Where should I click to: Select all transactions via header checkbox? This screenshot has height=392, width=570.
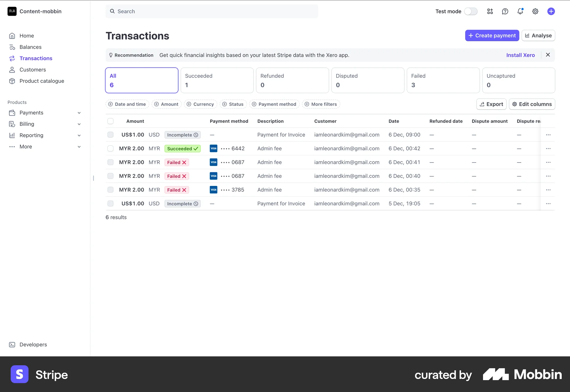[x=110, y=121]
